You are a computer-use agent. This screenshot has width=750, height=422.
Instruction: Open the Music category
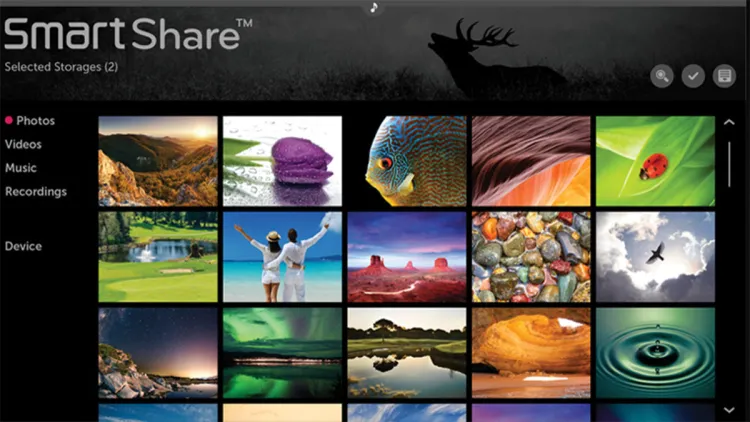21,168
